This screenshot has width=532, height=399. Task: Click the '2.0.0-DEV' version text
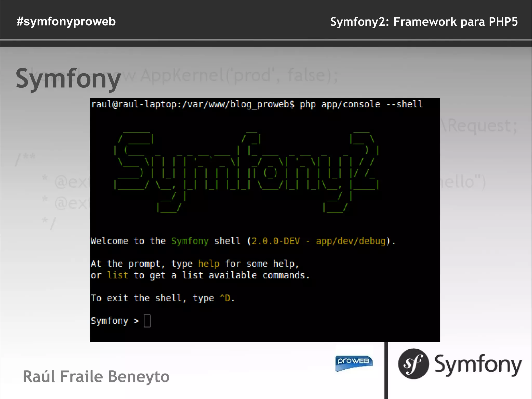pyautogui.click(x=276, y=241)
